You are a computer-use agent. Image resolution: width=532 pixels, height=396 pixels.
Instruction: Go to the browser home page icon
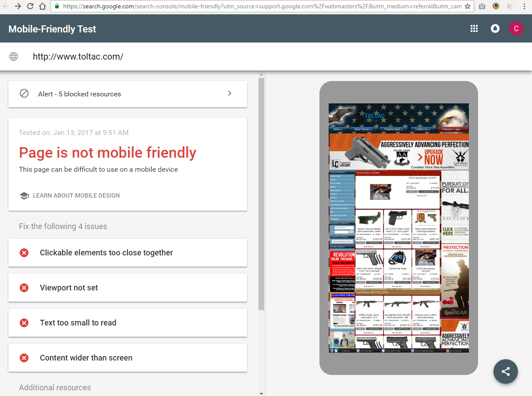(x=43, y=6)
